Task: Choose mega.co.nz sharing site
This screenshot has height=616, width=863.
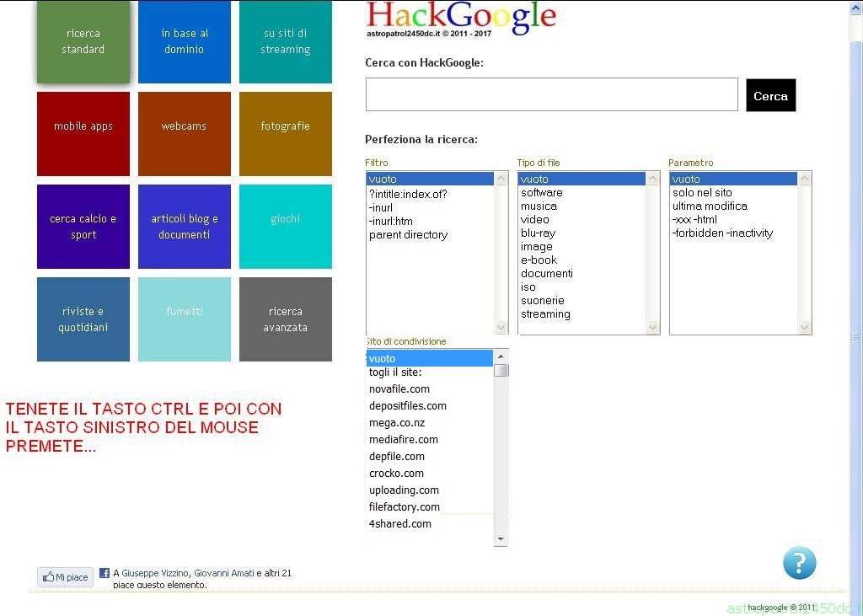Action: click(430, 423)
